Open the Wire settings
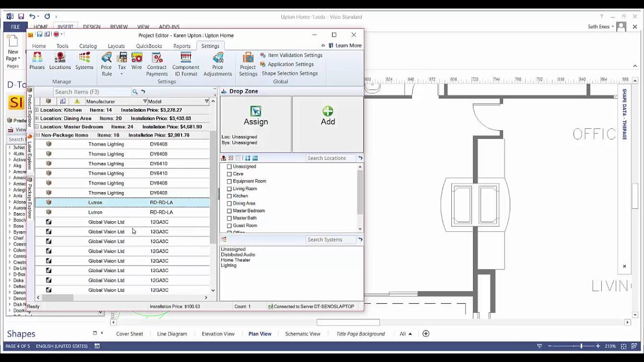This screenshot has width=644, height=362. coord(136,61)
